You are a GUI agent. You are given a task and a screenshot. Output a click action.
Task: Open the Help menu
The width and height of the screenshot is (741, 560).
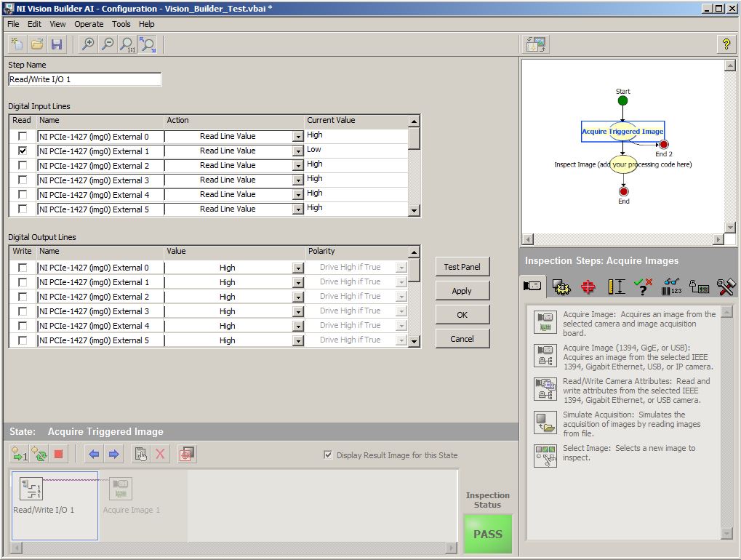(146, 24)
